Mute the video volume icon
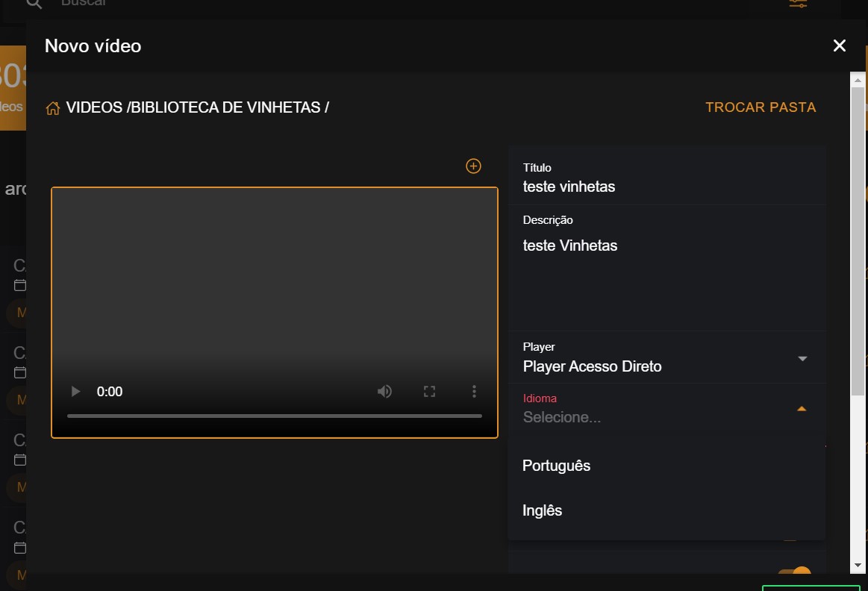The image size is (868, 591). click(384, 391)
